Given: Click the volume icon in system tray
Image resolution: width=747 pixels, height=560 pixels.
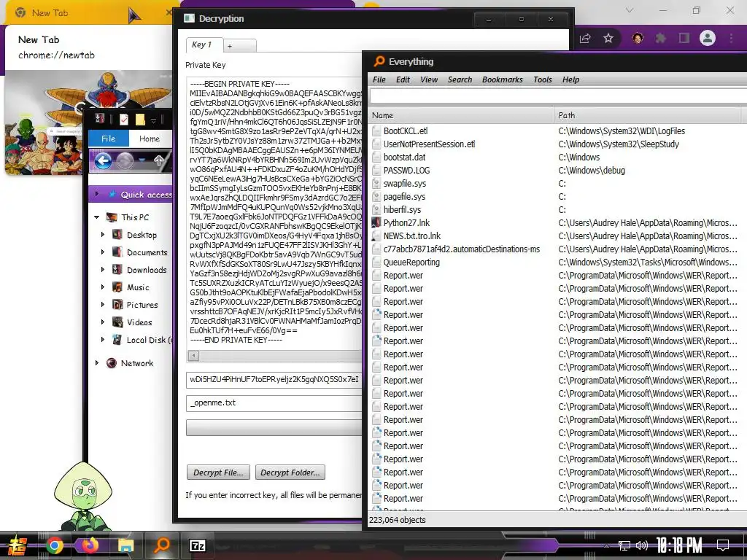Looking at the screenshot, I should point(642,545).
